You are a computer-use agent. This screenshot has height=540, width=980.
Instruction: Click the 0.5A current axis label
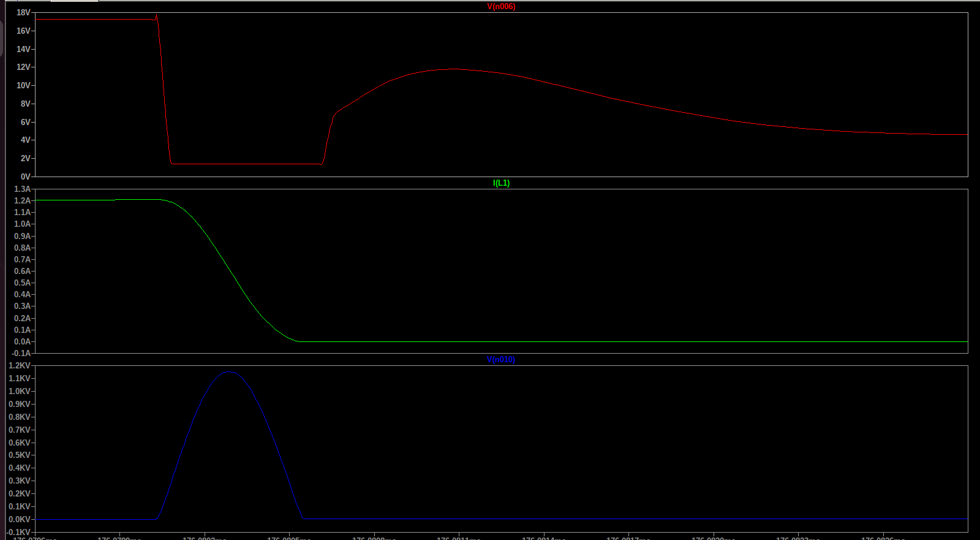tap(22, 283)
